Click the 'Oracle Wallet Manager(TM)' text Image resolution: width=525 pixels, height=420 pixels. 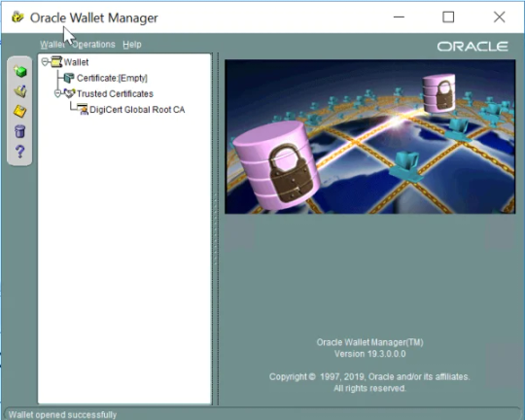tap(370, 342)
